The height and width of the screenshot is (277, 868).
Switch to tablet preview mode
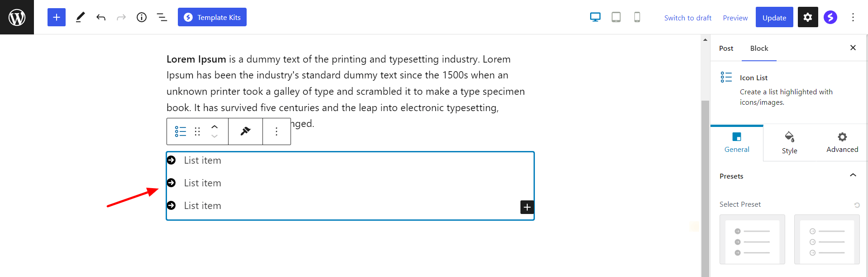(616, 17)
